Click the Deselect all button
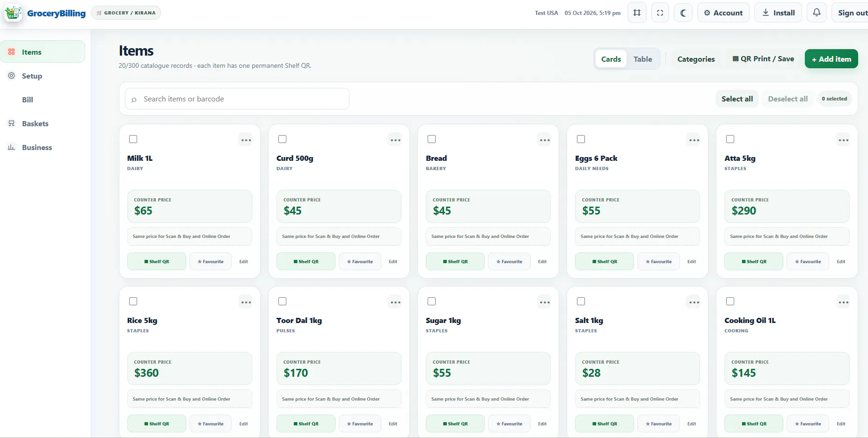Viewport: 868px width, 438px height. point(788,99)
